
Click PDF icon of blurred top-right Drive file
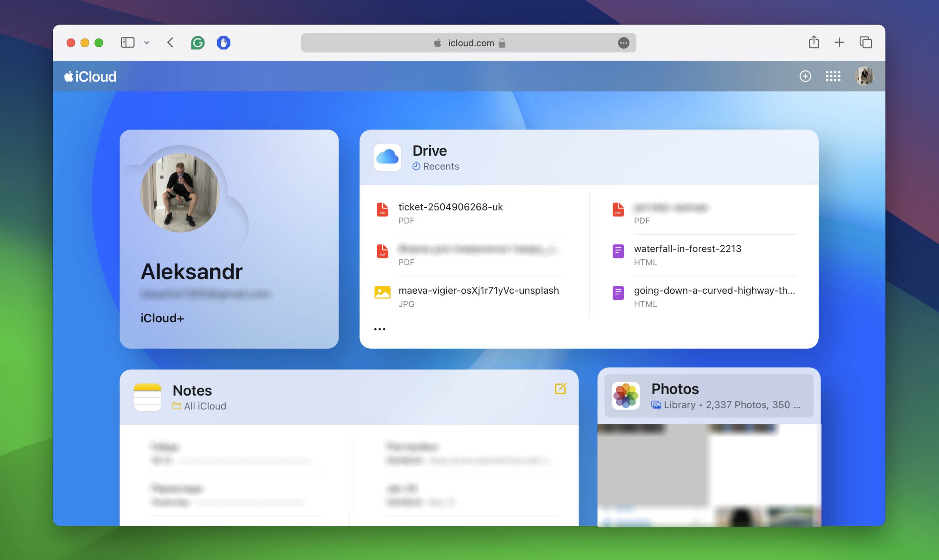[x=618, y=209]
